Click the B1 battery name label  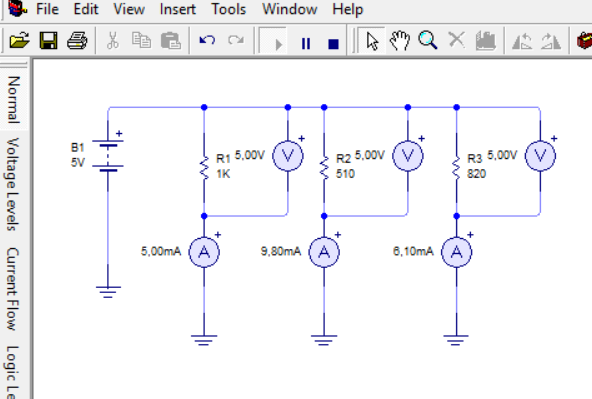coord(77,147)
